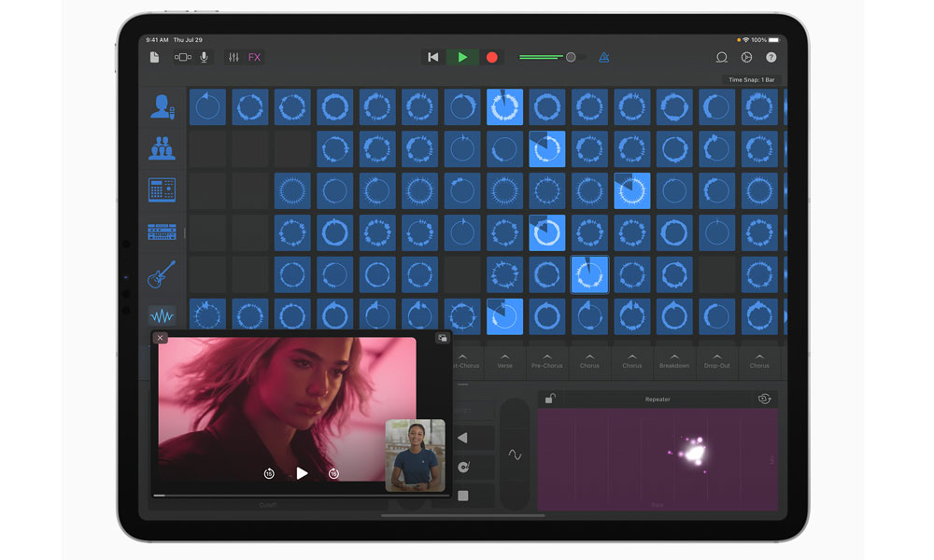Skip forward 15 seconds in video

point(333,474)
